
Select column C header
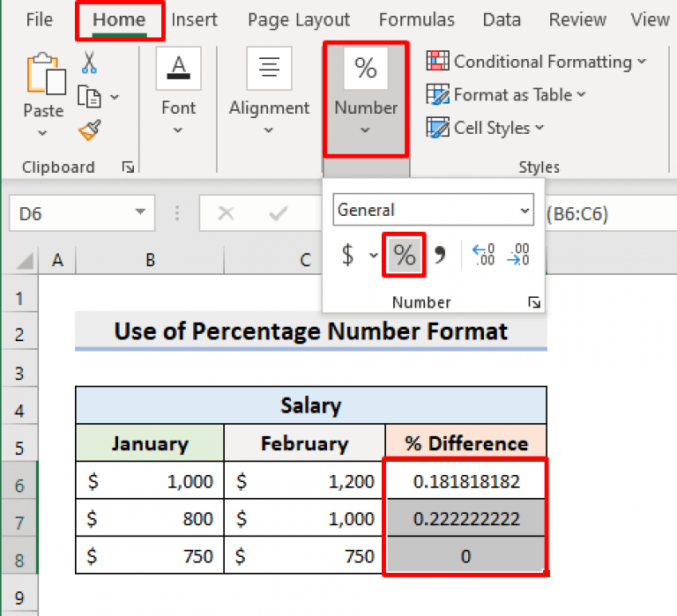[x=305, y=260]
